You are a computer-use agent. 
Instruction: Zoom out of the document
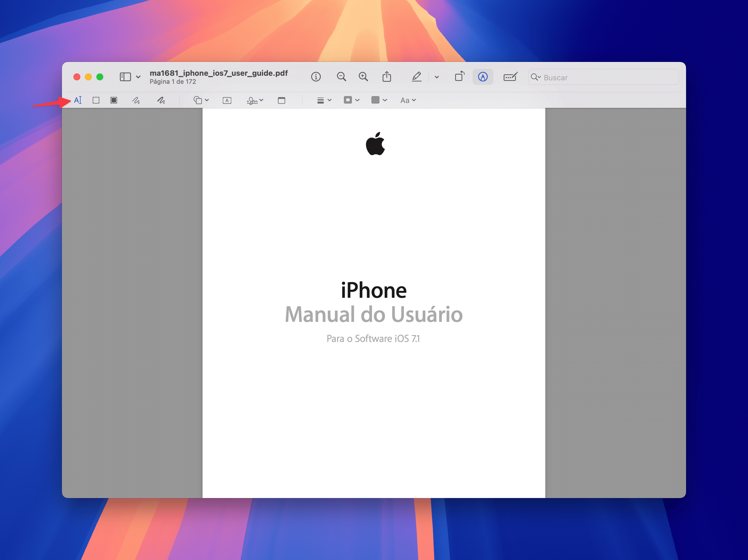click(341, 77)
